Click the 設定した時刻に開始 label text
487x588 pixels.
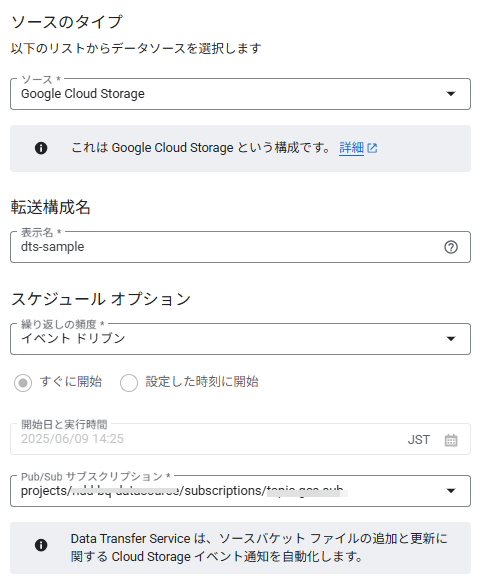point(202,382)
